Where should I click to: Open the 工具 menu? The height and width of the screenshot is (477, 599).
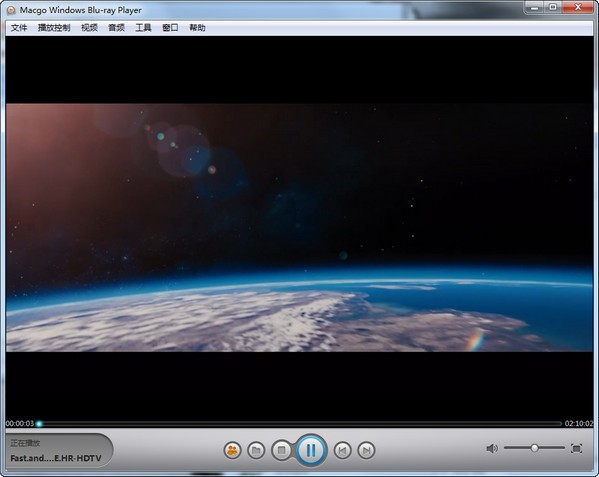[143, 27]
